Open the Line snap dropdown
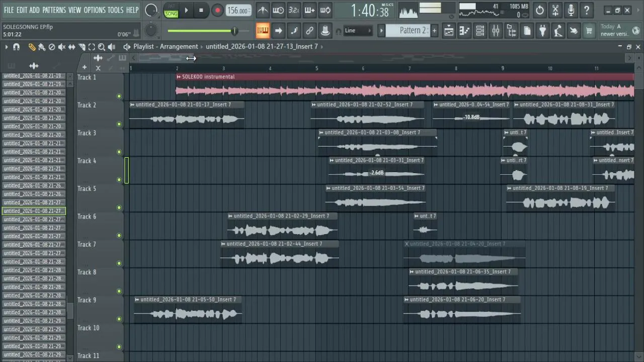This screenshot has width=644, height=362. coord(358,31)
